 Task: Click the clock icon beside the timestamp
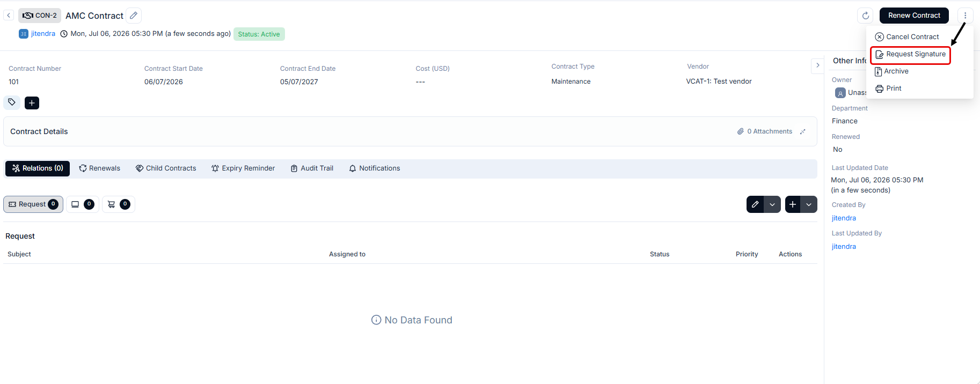[x=64, y=34]
